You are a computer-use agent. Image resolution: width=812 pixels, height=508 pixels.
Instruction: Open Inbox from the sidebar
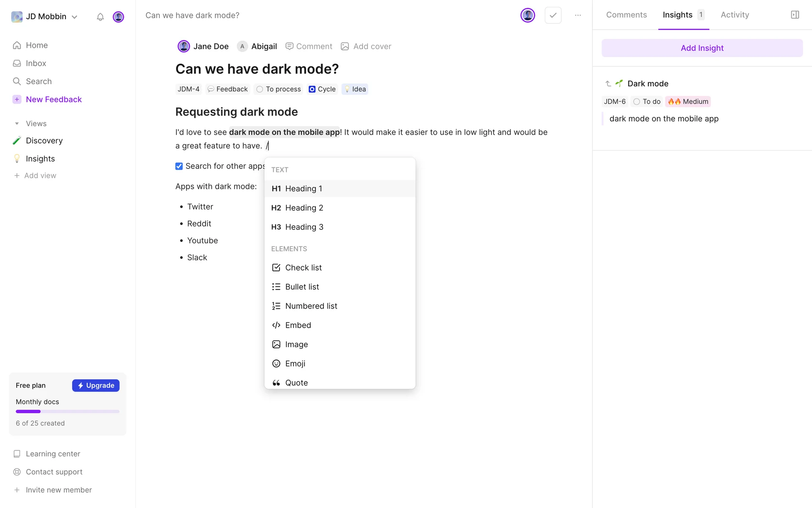[36, 63]
